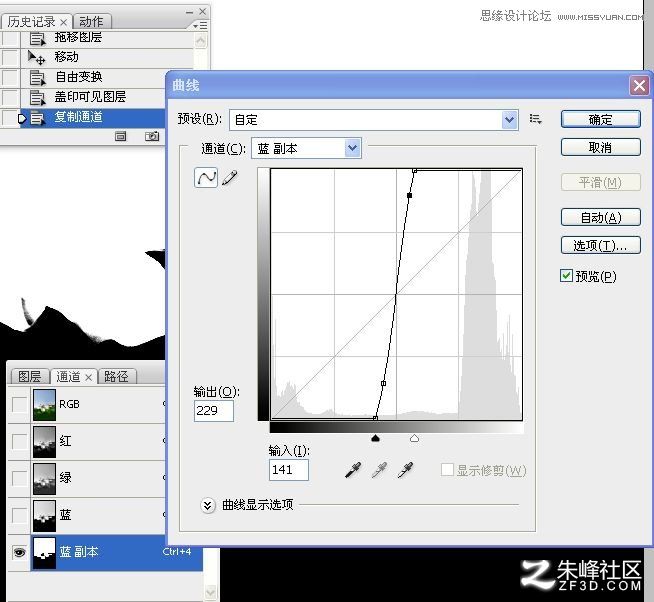Close the Curves dialog
Viewport: 654px width, 602px height.
pyautogui.click(x=639, y=86)
